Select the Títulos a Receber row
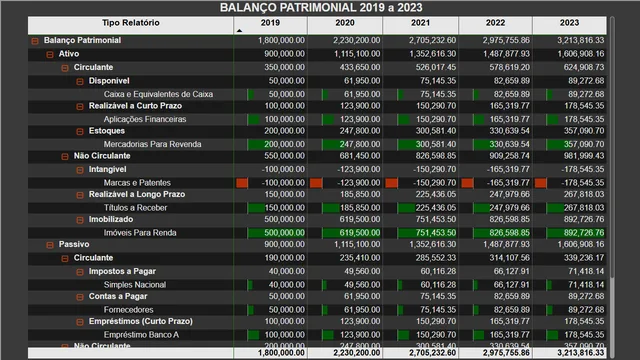Image resolution: width=640 pixels, height=360 pixels. click(x=317, y=208)
